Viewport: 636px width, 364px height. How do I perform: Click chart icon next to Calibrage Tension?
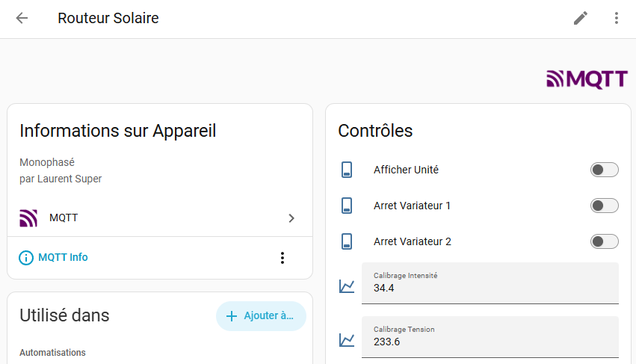(347, 340)
